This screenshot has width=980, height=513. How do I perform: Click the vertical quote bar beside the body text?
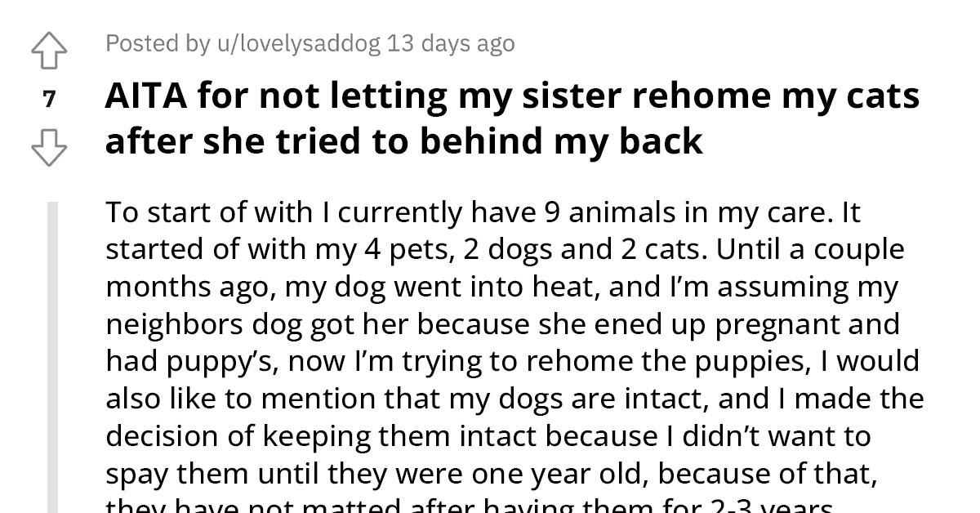point(56,351)
